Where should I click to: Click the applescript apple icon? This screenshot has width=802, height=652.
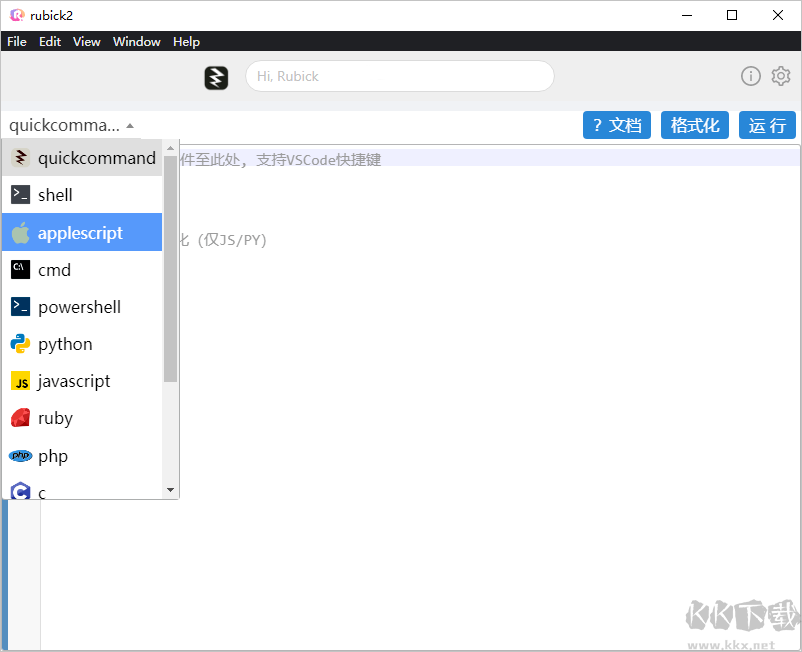(20, 233)
